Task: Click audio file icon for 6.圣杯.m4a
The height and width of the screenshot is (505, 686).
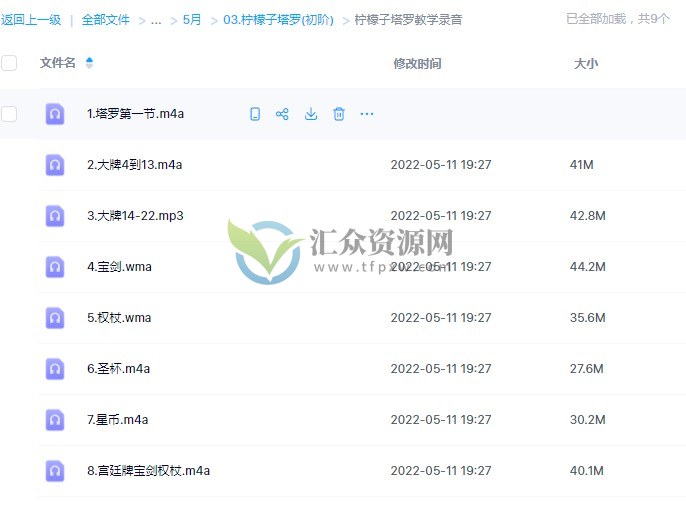Action: [55, 369]
